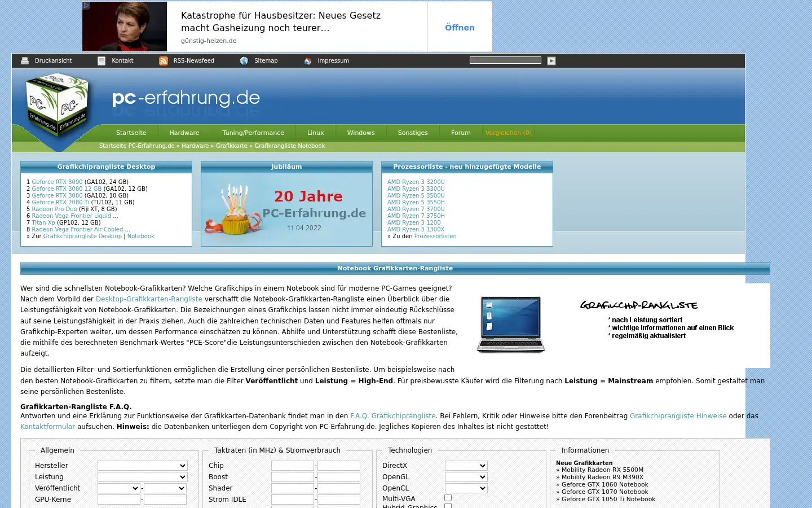
Task: Open the Leistung dropdown
Action: tap(143, 477)
